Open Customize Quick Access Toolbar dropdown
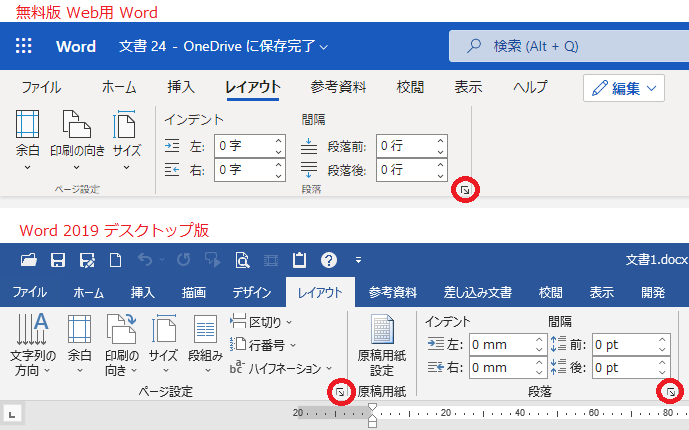The width and height of the screenshot is (689, 430). (359, 260)
